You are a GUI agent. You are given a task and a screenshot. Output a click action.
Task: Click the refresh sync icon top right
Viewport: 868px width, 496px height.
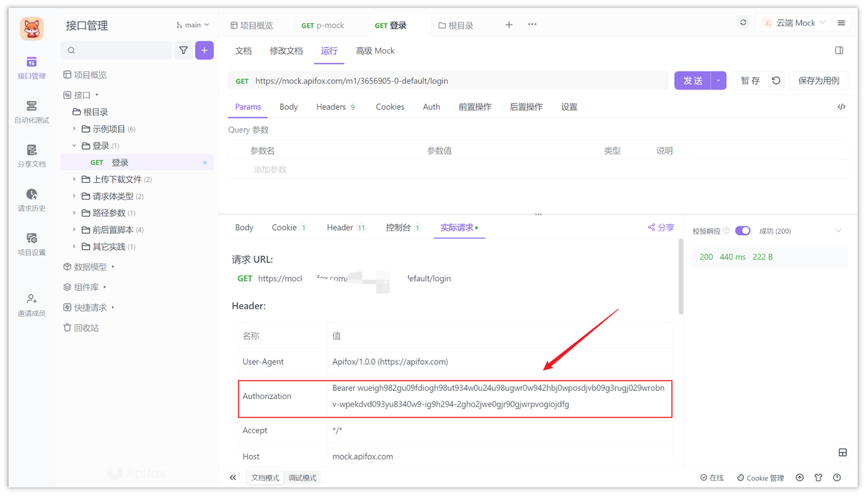click(743, 23)
